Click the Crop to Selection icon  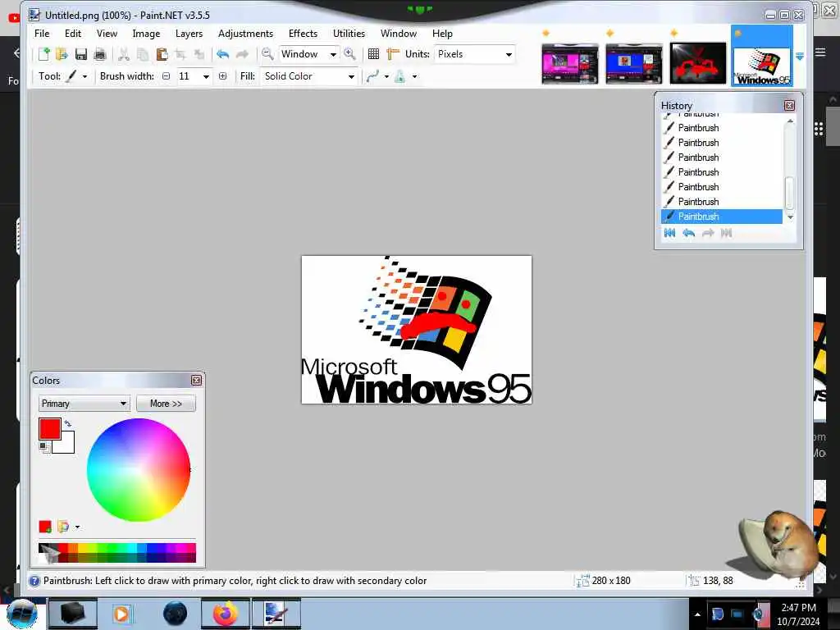pyautogui.click(x=180, y=53)
